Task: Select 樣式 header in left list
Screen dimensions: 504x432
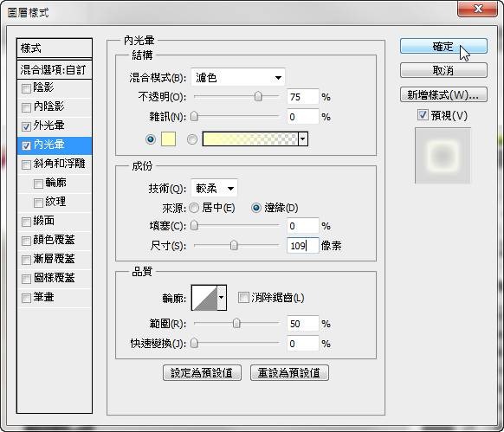Action: click(55, 48)
